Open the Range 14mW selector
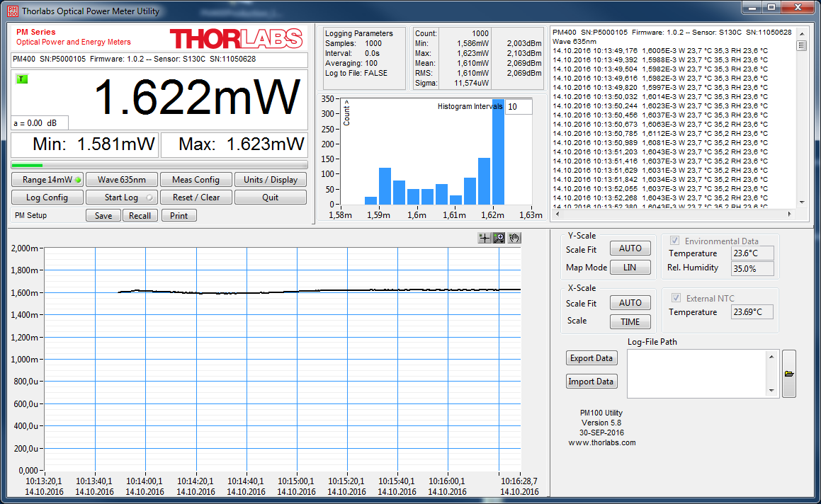Screen dimensions: 821x504 tap(47, 179)
